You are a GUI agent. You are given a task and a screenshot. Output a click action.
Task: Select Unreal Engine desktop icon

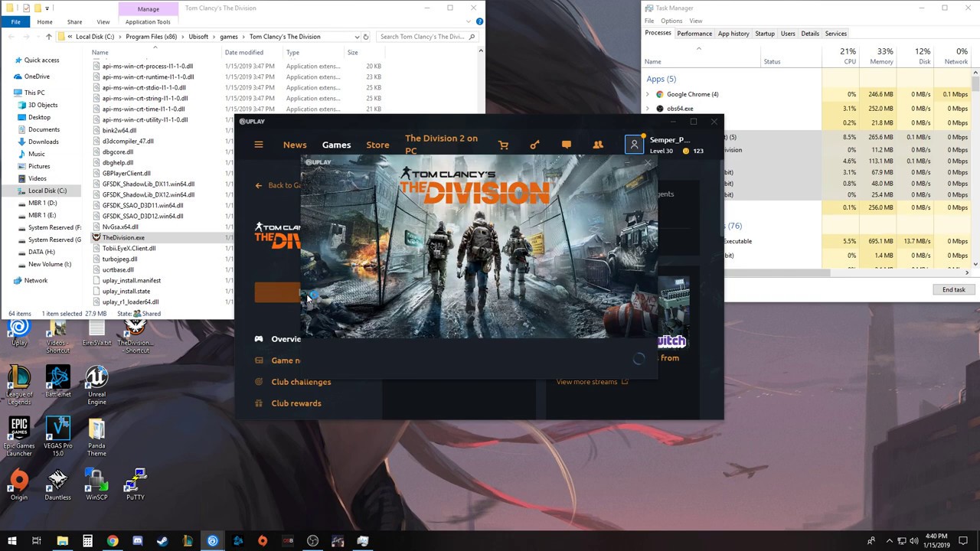96,385
